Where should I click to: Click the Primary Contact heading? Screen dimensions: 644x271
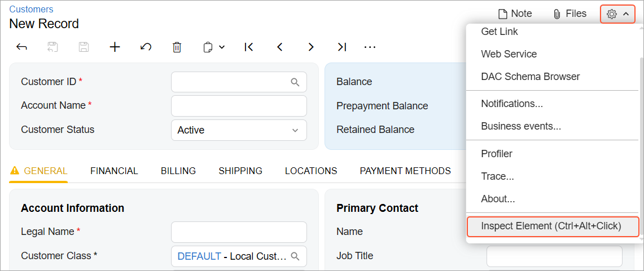coord(378,208)
